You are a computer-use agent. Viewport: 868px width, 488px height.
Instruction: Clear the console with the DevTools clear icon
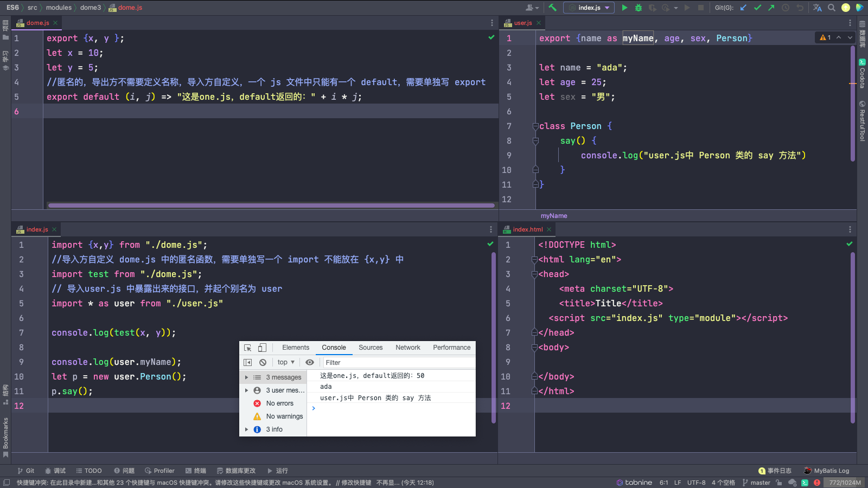[x=263, y=362]
